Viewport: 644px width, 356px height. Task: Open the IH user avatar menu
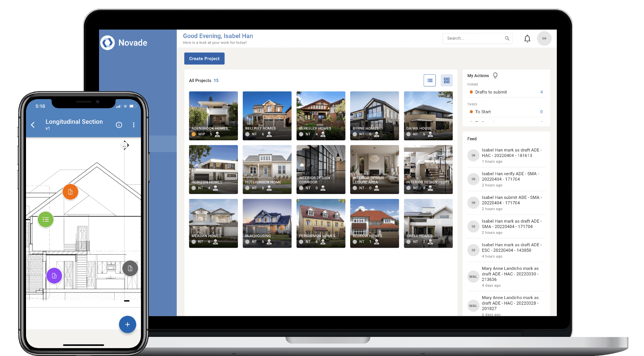click(544, 39)
